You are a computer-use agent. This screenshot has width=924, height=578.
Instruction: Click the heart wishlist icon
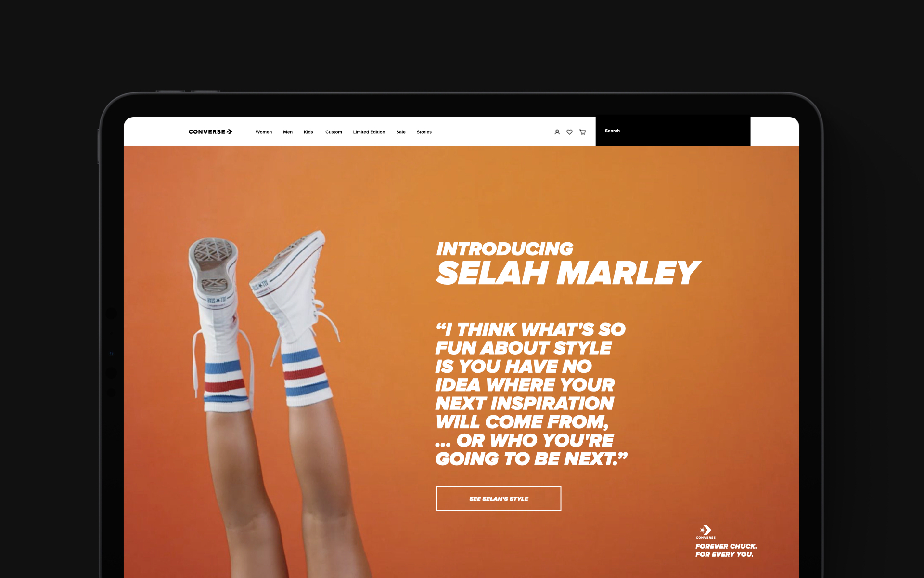pyautogui.click(x=569, y=132)
